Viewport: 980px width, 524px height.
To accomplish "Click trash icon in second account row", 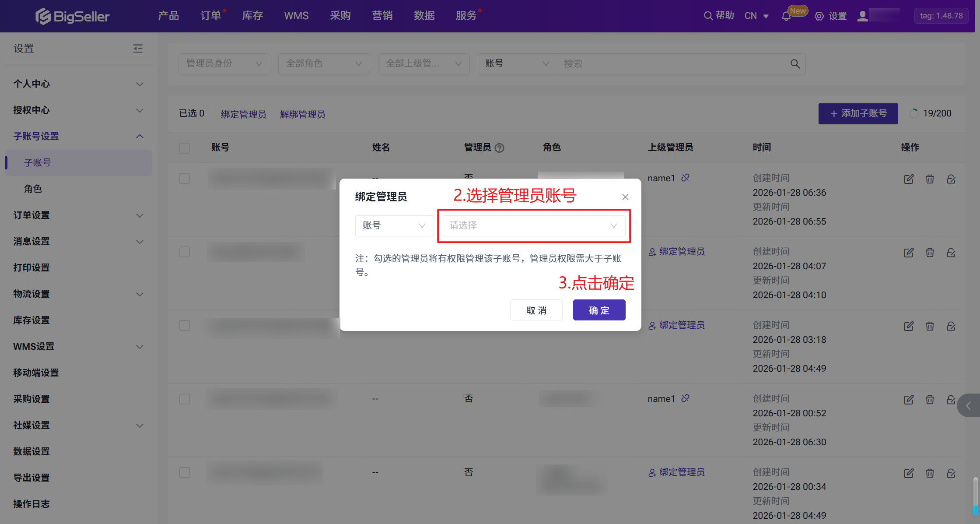I will click(930, 253).
